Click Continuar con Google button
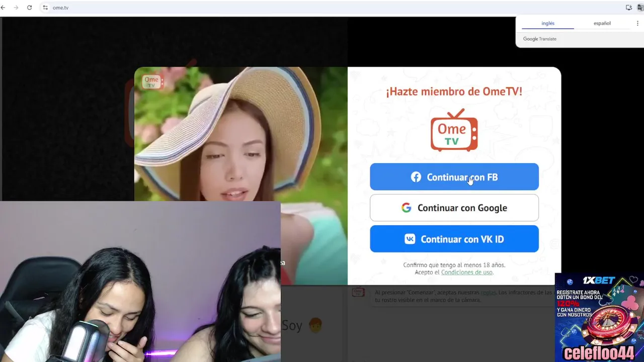The image size is (644, 362). [454, 208]
